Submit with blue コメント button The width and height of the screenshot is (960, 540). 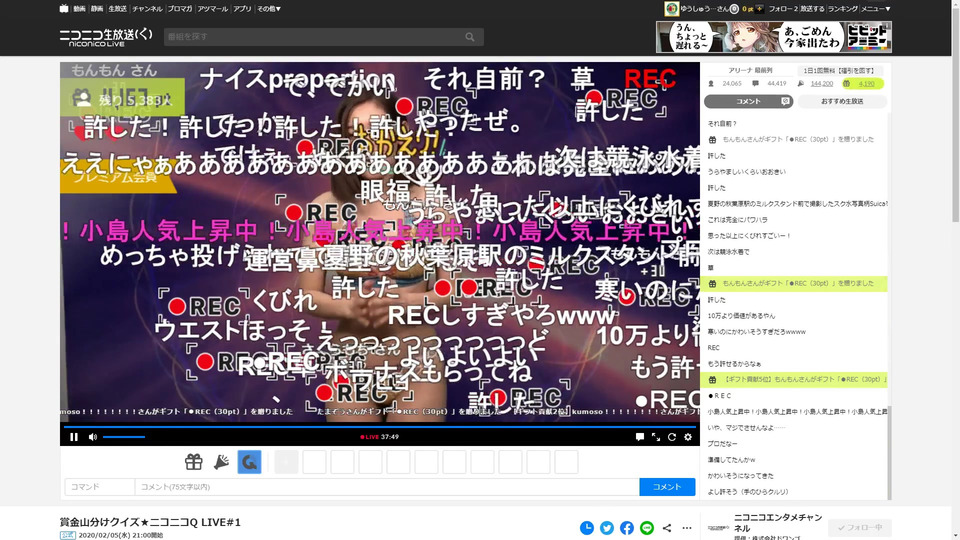click(667, 487)
